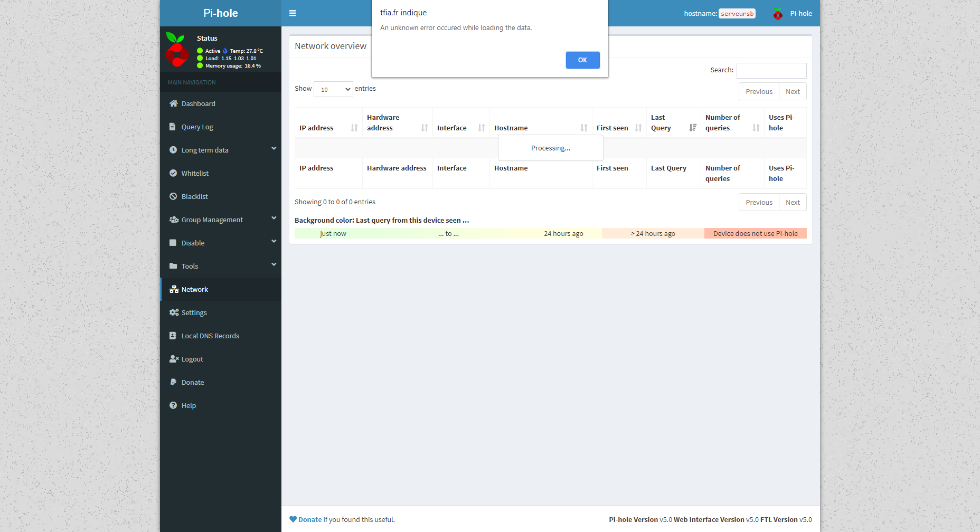Viewport: 980px width, 532px height.
Task: Open Whitelist using the check-circle icon
Action: click(173, 173)
